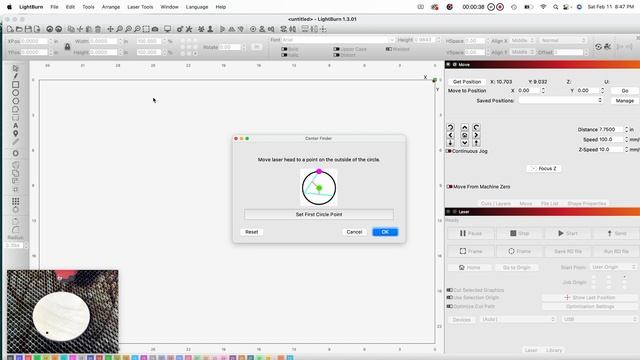Activate the Text tool

16,125
